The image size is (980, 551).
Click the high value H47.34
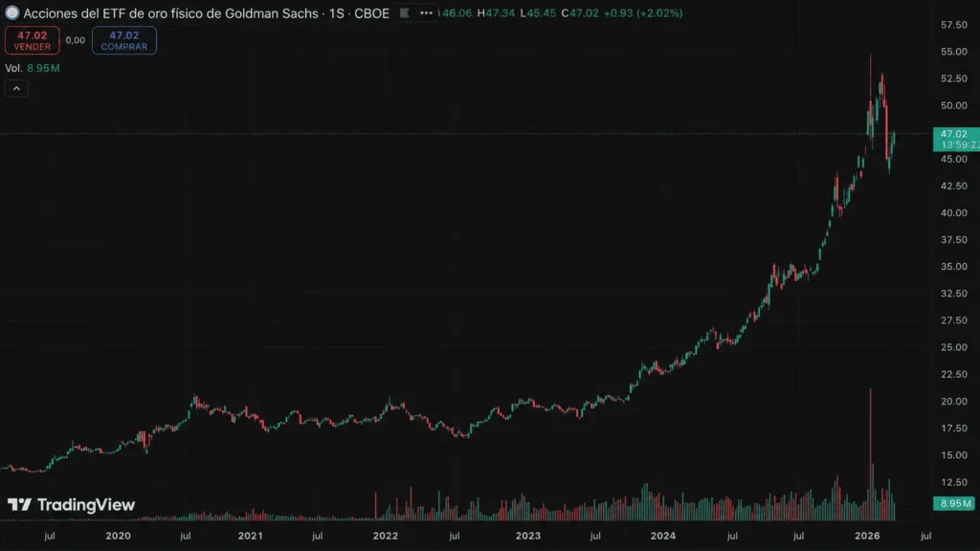point(497,13)
